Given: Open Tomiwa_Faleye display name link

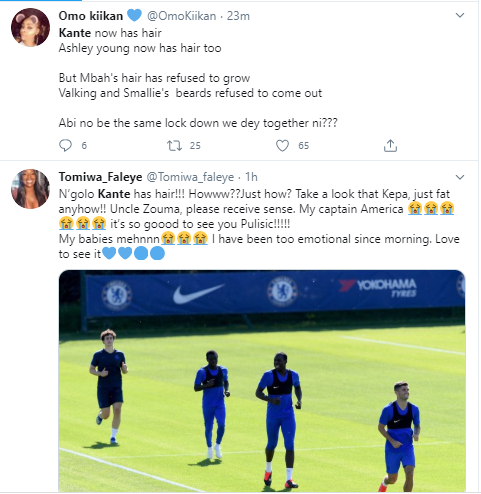Looking at the screenshot, I should (100, 177).
